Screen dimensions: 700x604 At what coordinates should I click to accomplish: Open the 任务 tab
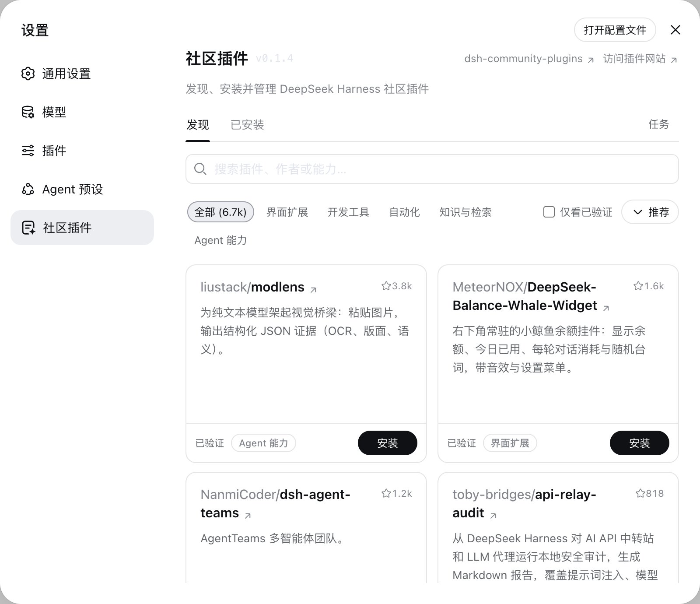(659, 124)
